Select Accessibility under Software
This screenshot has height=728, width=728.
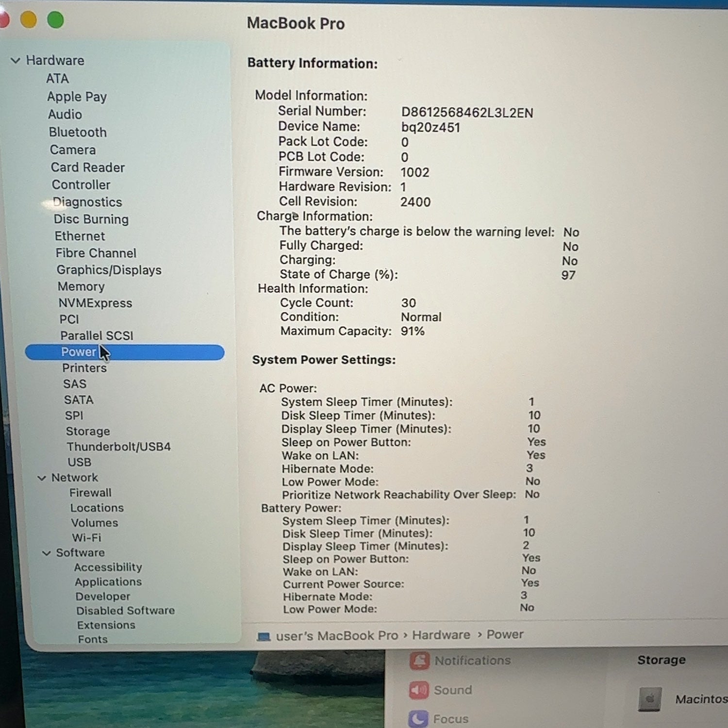pos(108,567)
